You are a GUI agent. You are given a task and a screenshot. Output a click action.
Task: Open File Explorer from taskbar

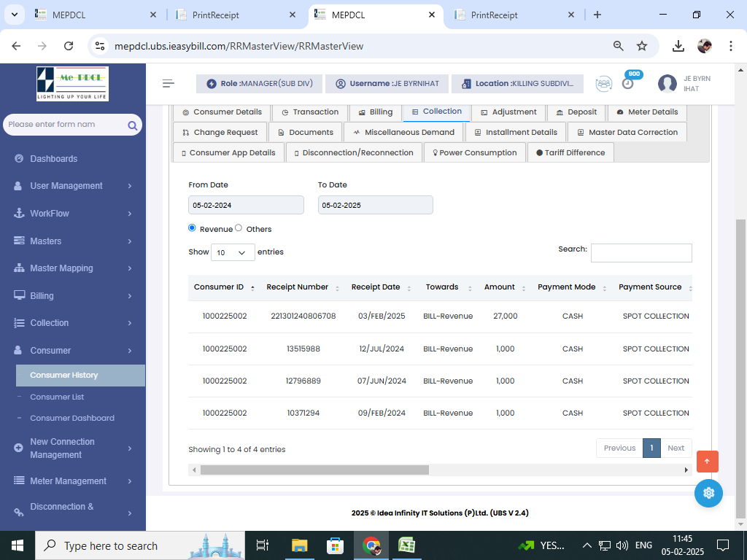coord(299,545)
